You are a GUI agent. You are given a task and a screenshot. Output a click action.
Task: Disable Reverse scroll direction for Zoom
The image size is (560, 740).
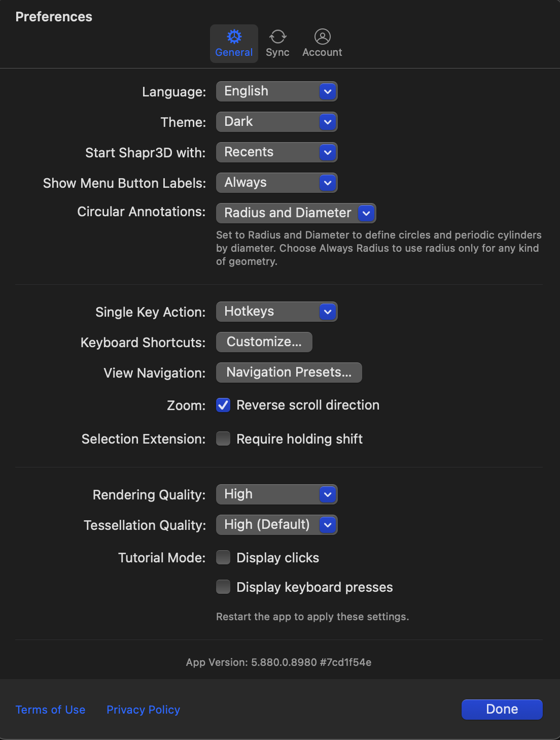point(223,405)
